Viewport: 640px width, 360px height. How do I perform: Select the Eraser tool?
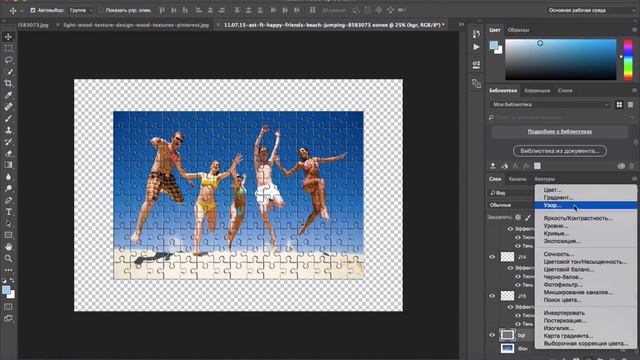(8, 153)
